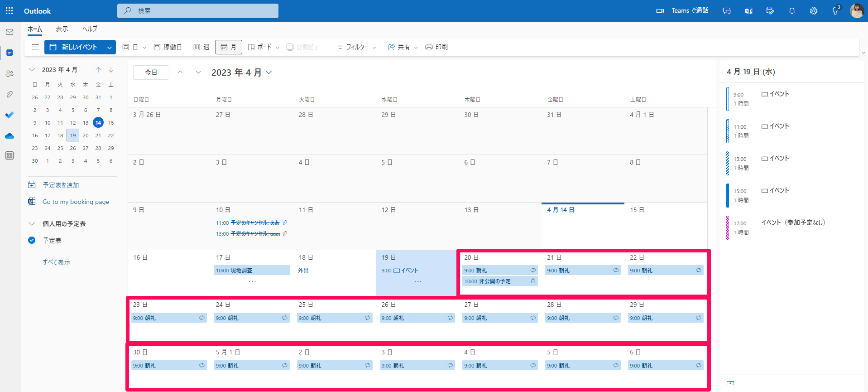The image size is (868, 392).
Task: Go to previous month in mini calendar
Action: point(98,70)
